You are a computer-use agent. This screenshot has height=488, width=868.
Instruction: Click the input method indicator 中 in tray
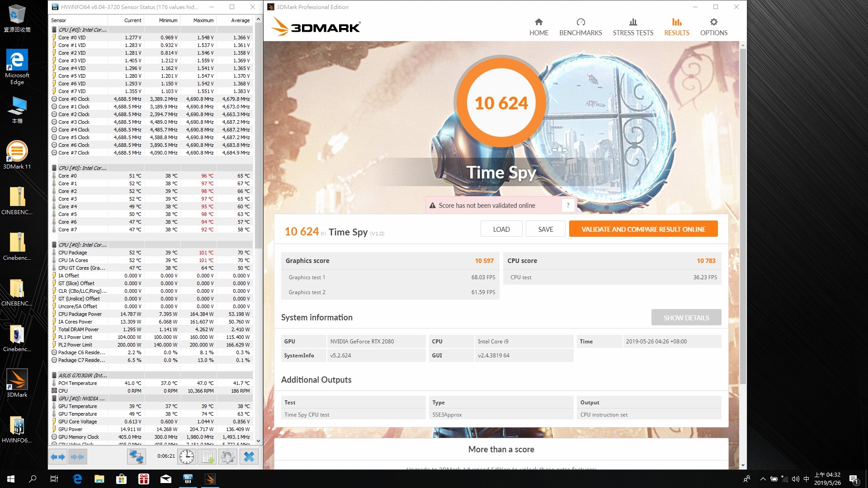click(807, 479)
